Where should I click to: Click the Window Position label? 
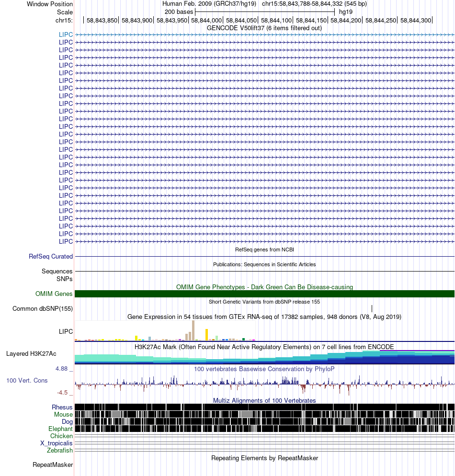pos(50,4)
